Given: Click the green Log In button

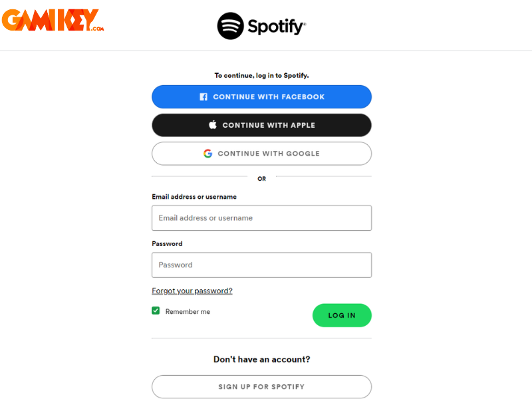Looking at the screenshot, I should pyautogui.click(x=342, y=315).
